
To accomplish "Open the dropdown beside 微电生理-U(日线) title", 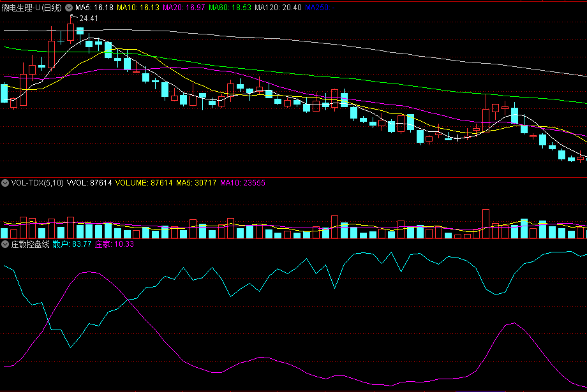I will click(69, 8).
